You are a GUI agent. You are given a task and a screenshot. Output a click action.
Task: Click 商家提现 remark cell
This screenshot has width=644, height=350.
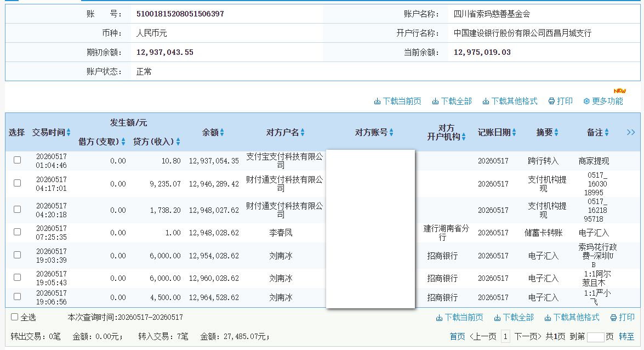[594, 161]
